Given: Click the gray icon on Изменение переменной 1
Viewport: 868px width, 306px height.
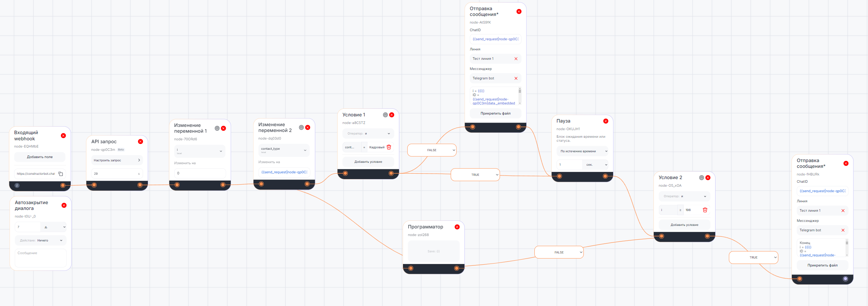Looking at the screenshot, I should [x=217, y=128].
